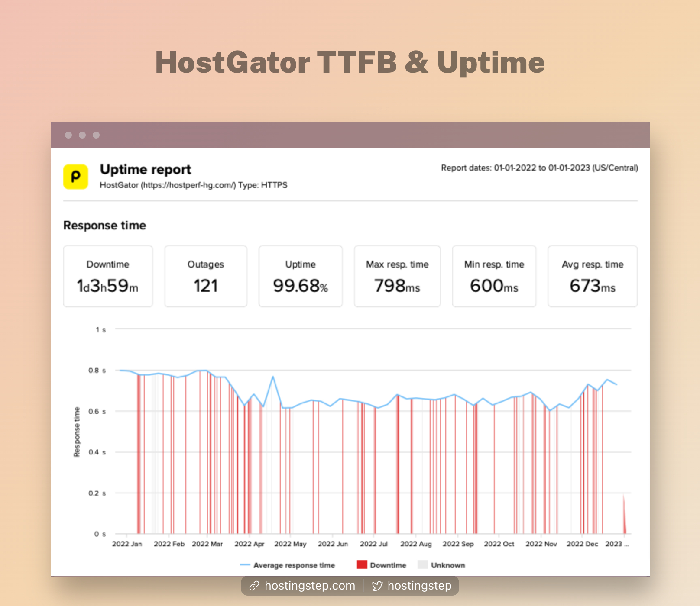Click the gray Unknown legend swatch
Screen dimensions: 700x606
pyautogui.click(x=423, y=564)
